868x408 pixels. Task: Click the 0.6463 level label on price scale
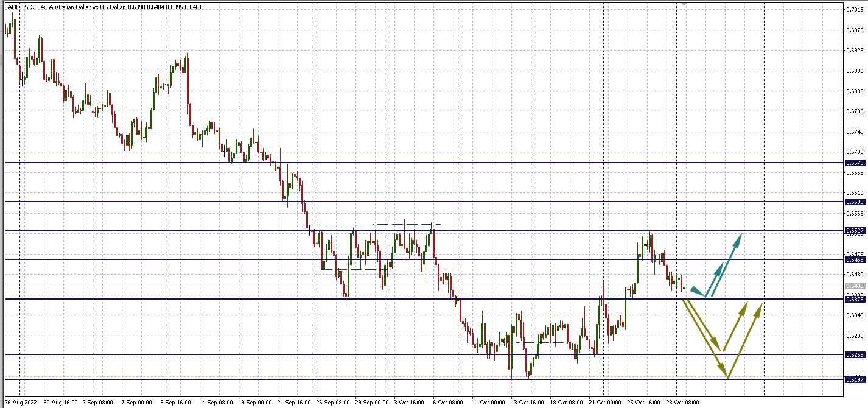click(854, 260)
